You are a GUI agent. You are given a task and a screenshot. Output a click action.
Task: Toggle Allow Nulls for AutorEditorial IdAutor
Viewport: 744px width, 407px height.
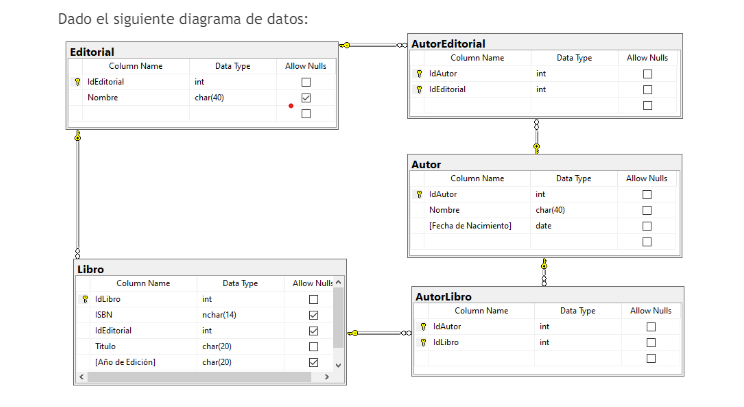(x=647, y=74)
